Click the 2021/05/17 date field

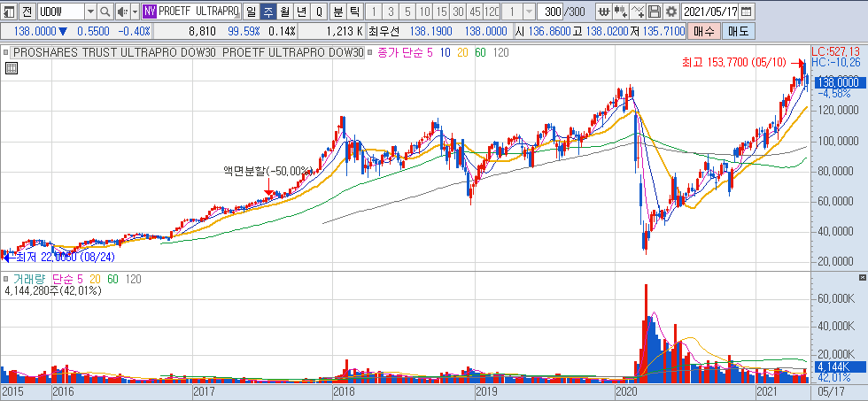tap(710, 11)
